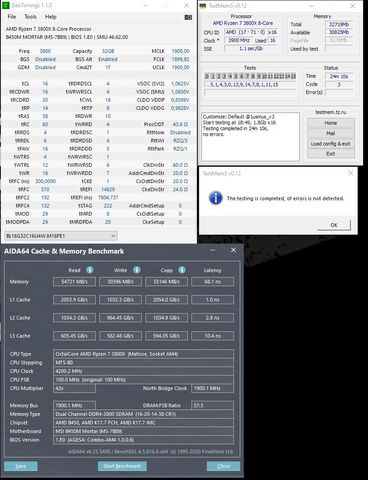Click the Motherboard MSI B450M Mortar field
The image size is (368, 480).
pyautogui.click(x=143, y=431)
